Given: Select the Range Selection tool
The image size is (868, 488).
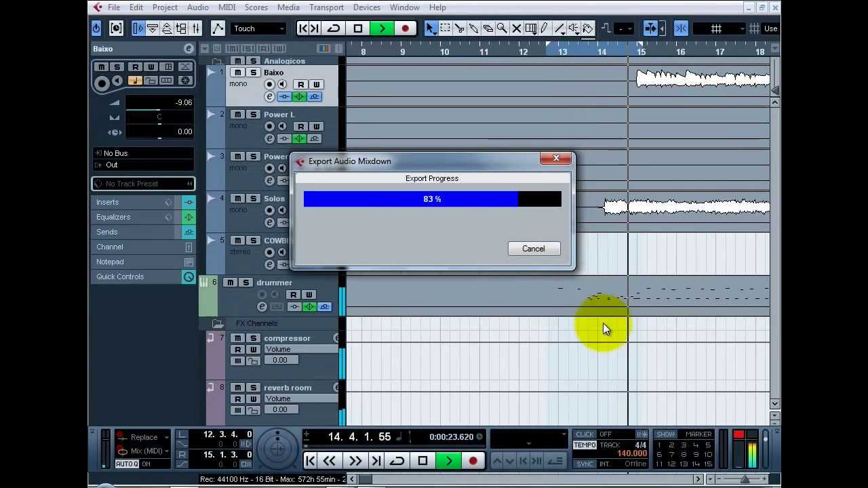Looking at the screenshot, I should coord(445,28).
